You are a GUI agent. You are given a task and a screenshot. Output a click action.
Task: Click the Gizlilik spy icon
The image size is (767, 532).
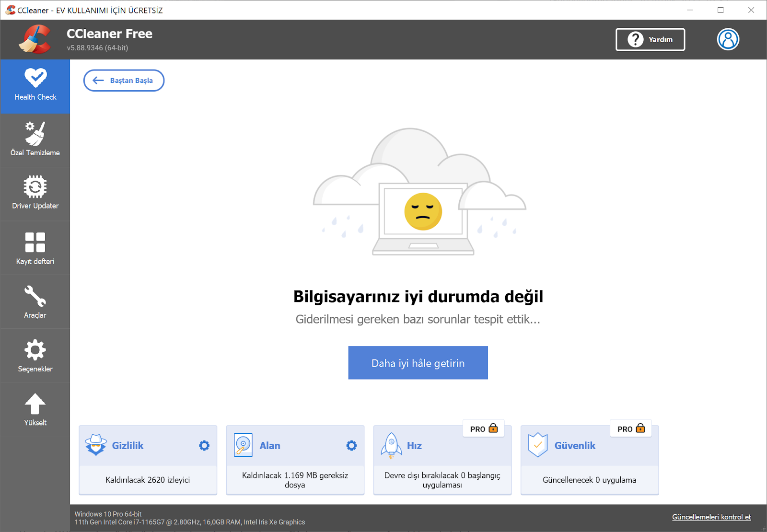pyautogui.click(x=96, y=445)
